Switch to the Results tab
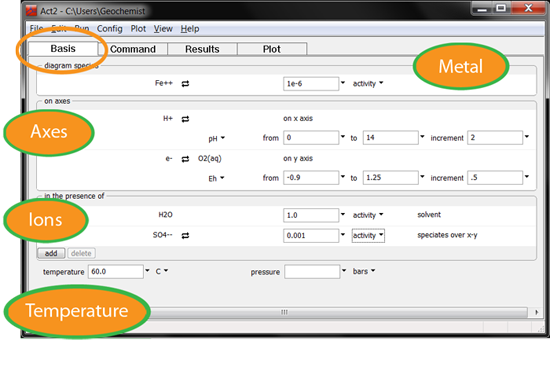Screen dimensions: 550x367 pos(202,49)
